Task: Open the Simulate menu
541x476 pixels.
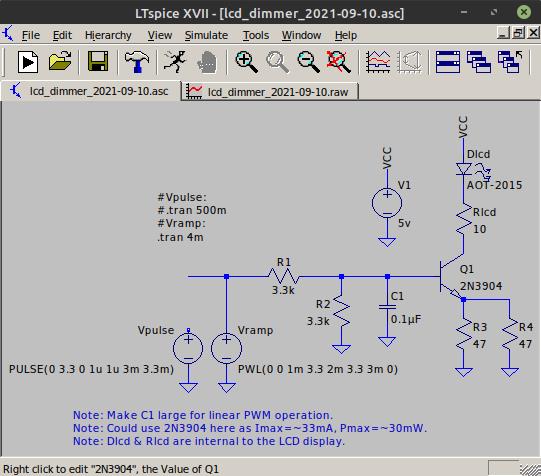Action: point(206,35)
